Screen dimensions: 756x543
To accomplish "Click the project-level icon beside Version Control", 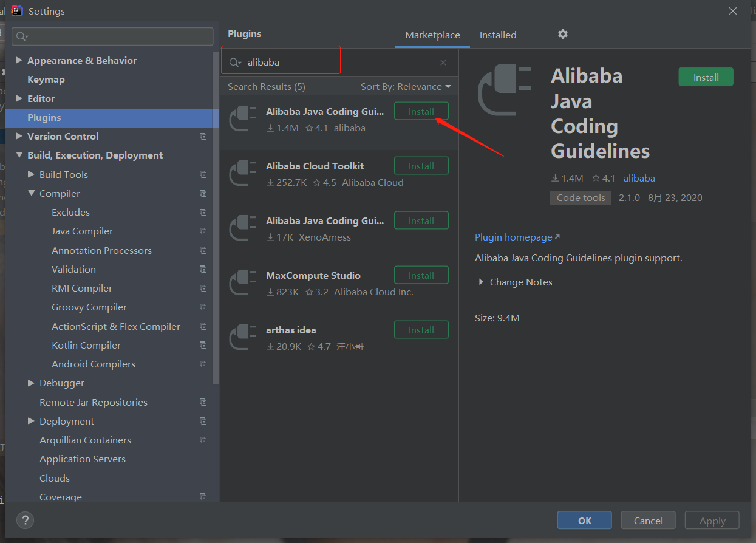I will [x=203, y=137].
